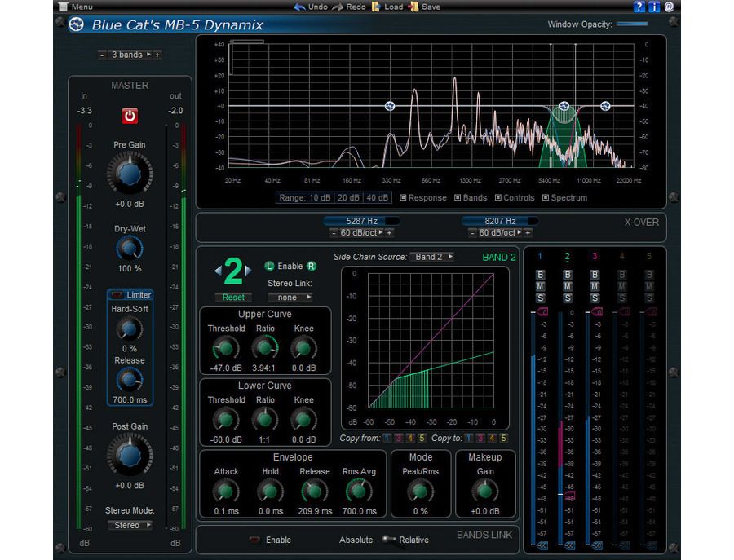Toggle the R channel enable button

pyautogui.click(x=312, y=267)
